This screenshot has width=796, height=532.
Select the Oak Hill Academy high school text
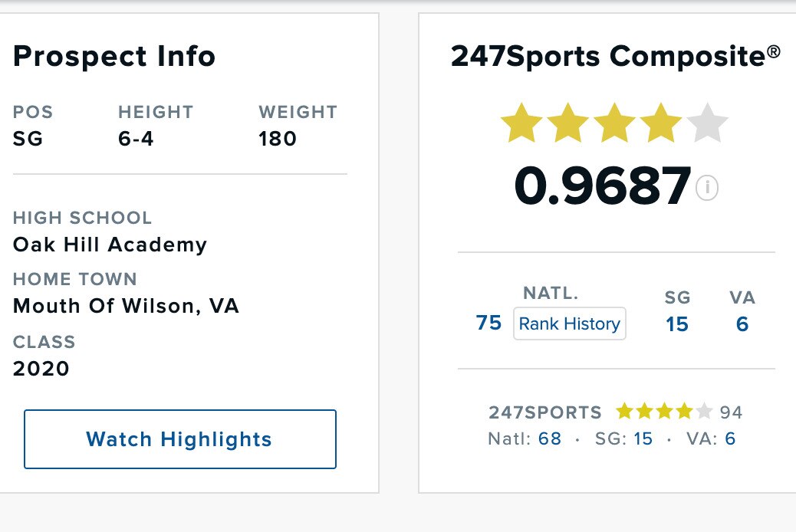[110, 245]
